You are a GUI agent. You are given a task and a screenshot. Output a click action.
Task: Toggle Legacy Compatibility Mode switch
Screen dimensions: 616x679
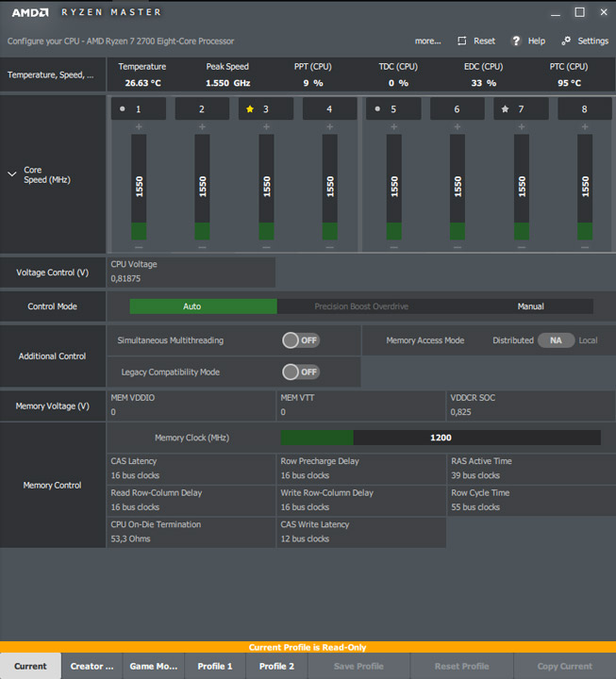tap(301, 373)
